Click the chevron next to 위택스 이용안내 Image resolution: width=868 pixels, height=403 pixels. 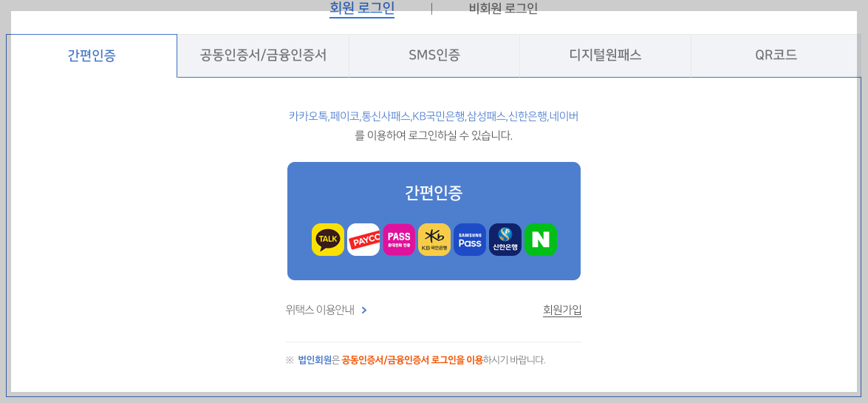pos(363,311)
